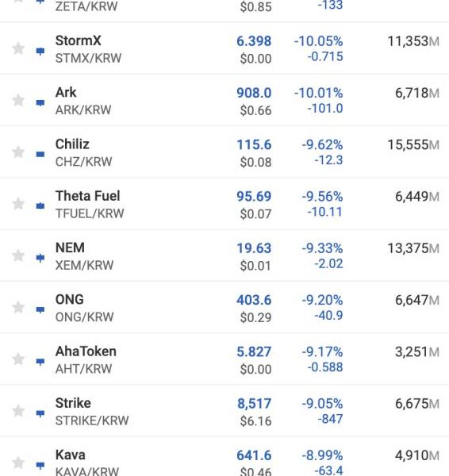Favorite the Theta Fuel row star
Viewport: 449px width, 476px height.
[18, 204]
